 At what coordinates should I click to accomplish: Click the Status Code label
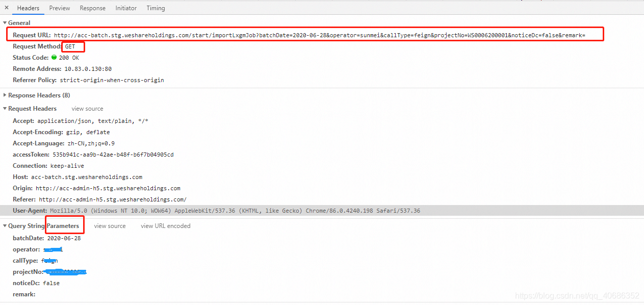pos(31,58)
